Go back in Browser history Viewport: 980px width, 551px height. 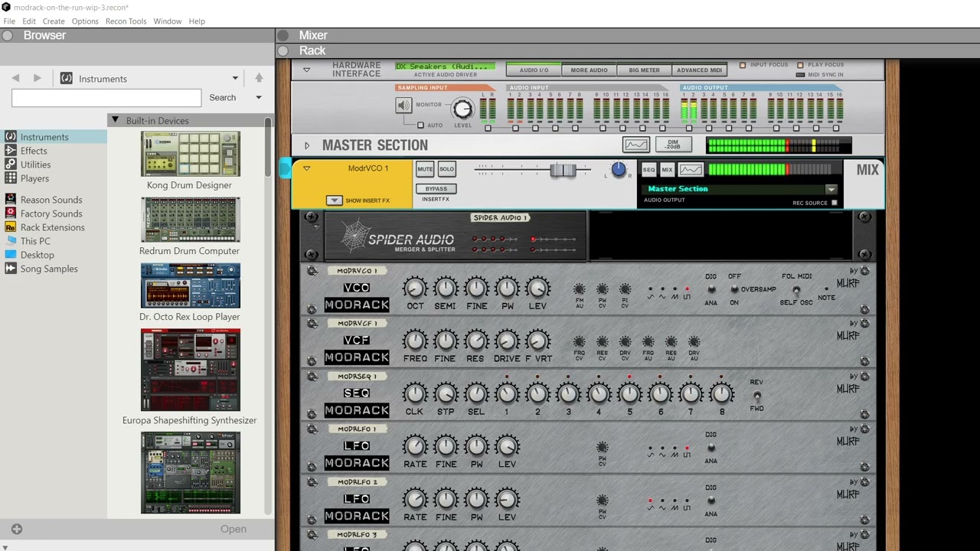tap(15, 78)
